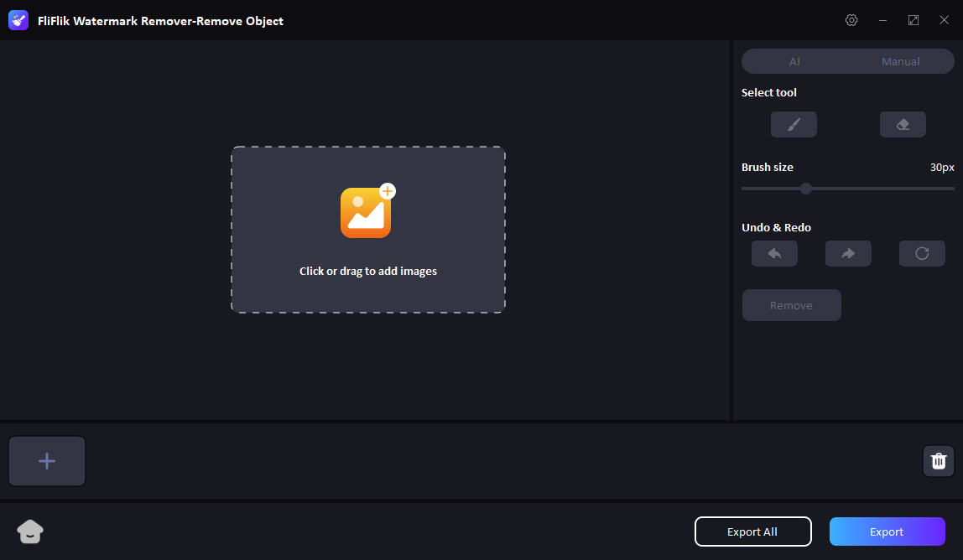Viewport: 963px width, 560px height.
Task: Click the Export button
Action: (x=887, y=531)
